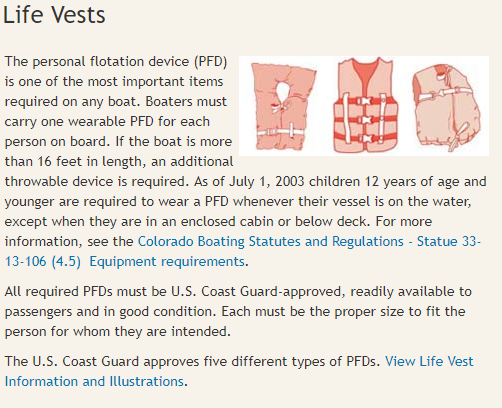The height and width of the screenshot is (408, 502).
Task: Click the left keyhole-style life vest illustration
Action: click(x=283, y=106)
